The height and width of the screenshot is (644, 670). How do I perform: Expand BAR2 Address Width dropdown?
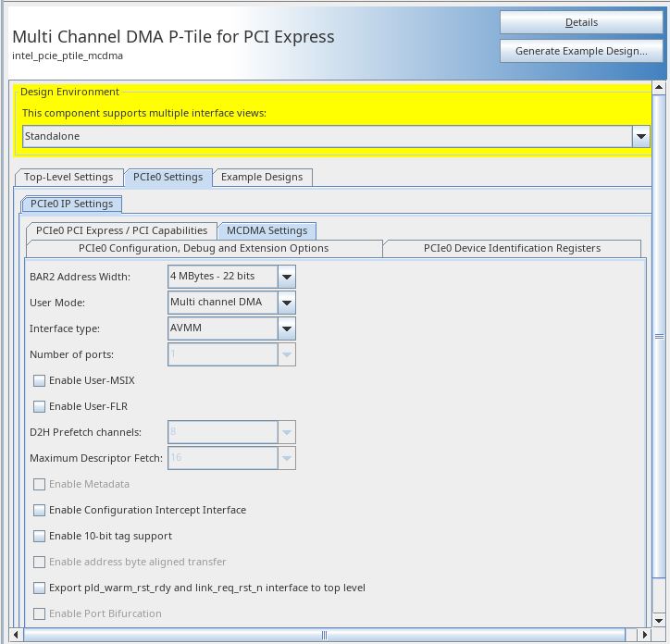coord(287,277)
